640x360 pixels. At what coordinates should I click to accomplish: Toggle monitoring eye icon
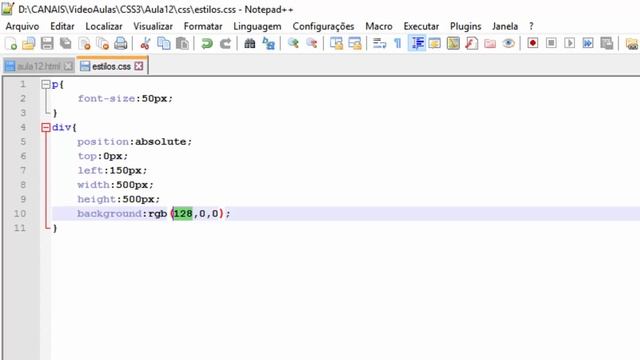[x=508, y=43]
